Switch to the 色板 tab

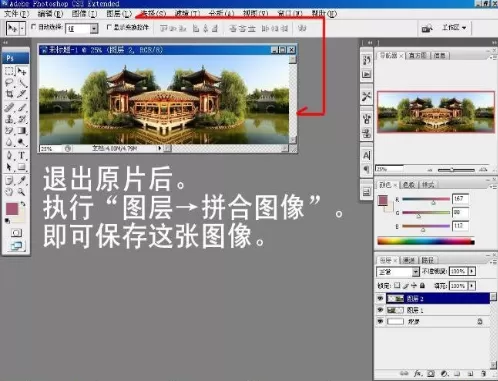[408, 184]
